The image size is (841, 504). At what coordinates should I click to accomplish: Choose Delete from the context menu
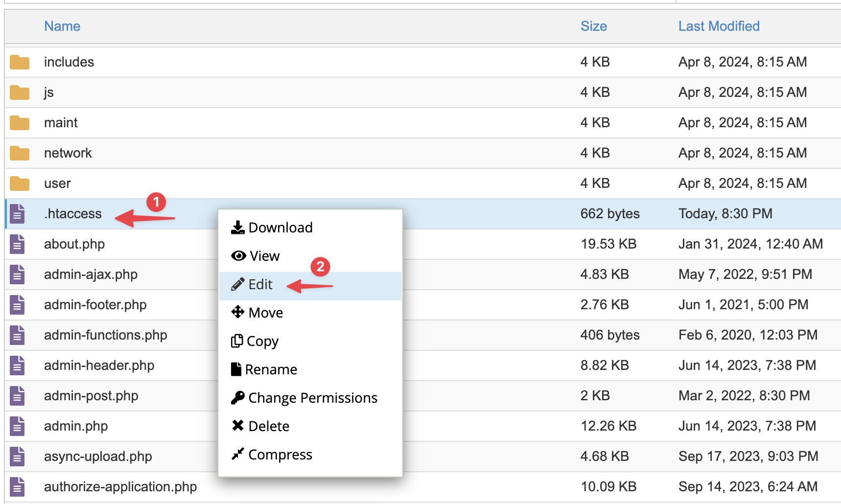(x=310, y=426)
